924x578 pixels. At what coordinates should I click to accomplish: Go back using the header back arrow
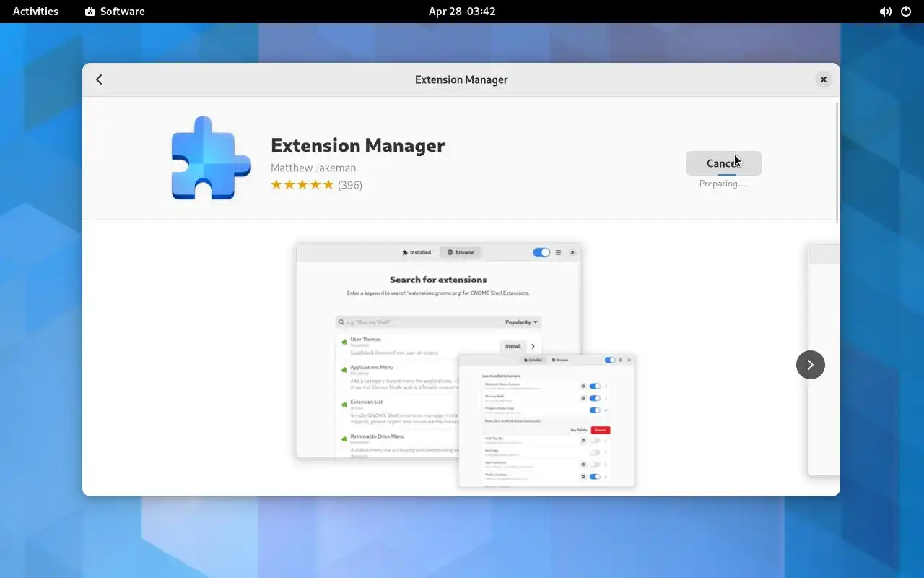pos(100,79)
